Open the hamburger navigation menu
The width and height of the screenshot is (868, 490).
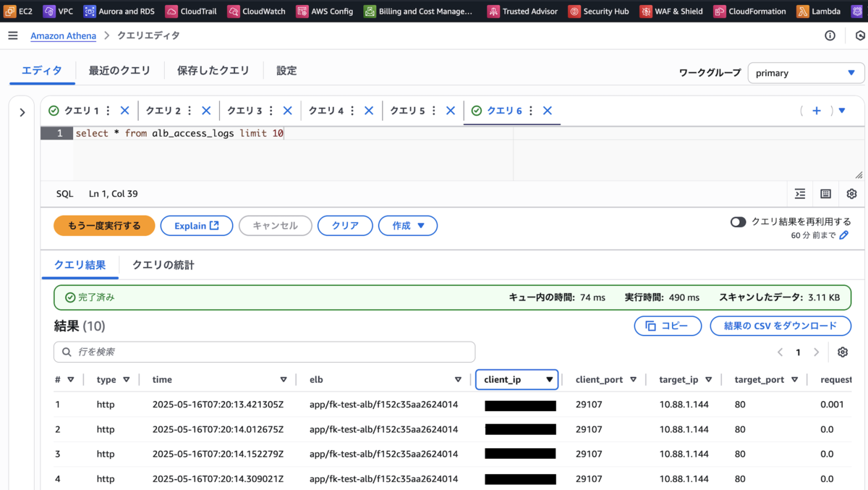tap(12, 35)
